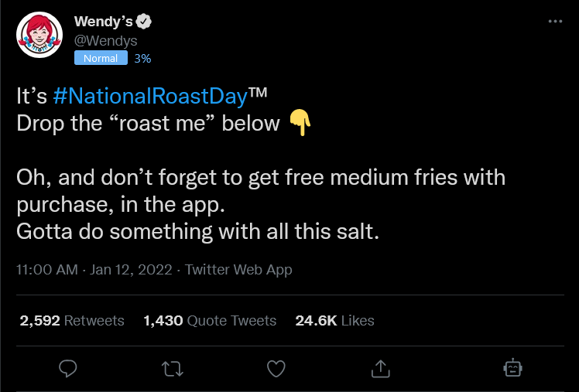579x392 pixels.
Task: Open the three-dot more options menu
Action: [x=555, y=22]
